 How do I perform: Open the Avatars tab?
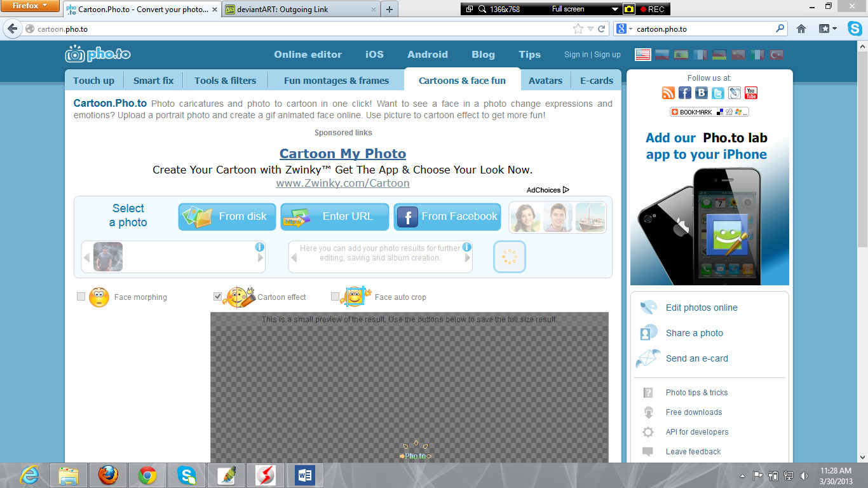(x=545, y=81)
